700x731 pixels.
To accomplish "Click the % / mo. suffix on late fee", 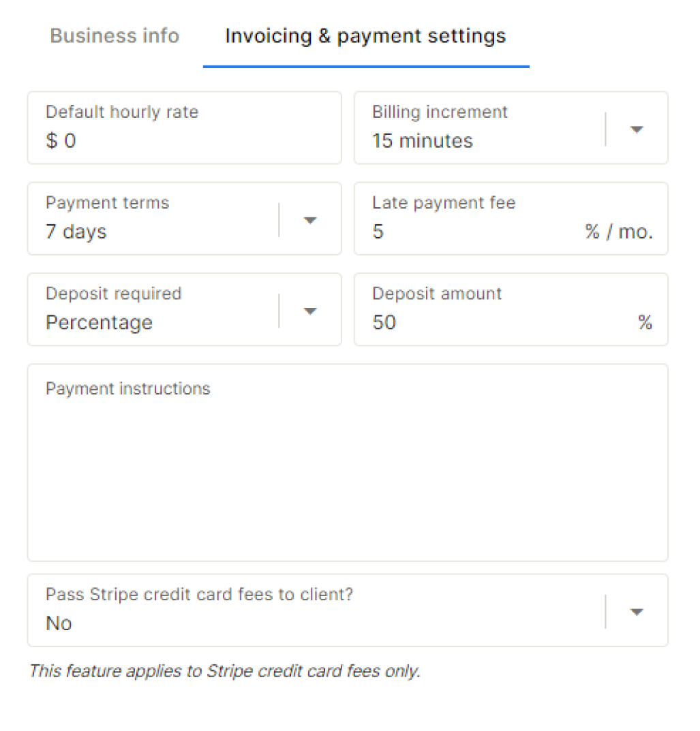I will click(x=619, y=232).
